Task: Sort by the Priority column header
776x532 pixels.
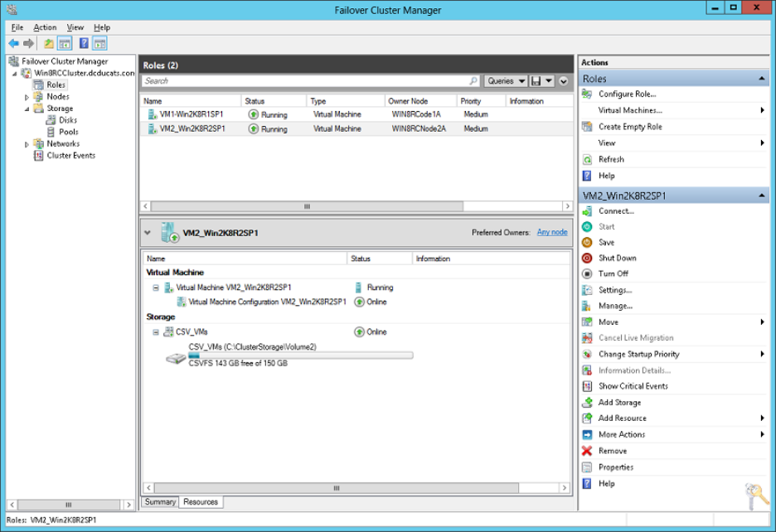Action: click(x=481, y=101)
